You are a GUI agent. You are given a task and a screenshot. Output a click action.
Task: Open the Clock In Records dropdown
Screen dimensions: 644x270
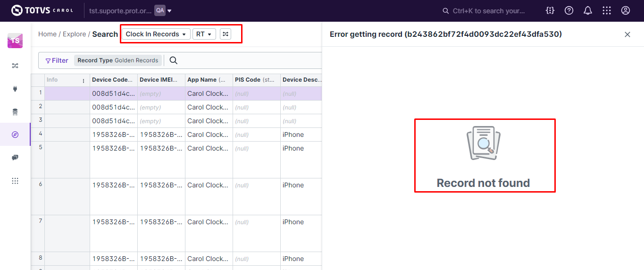(x=156, y=34)
